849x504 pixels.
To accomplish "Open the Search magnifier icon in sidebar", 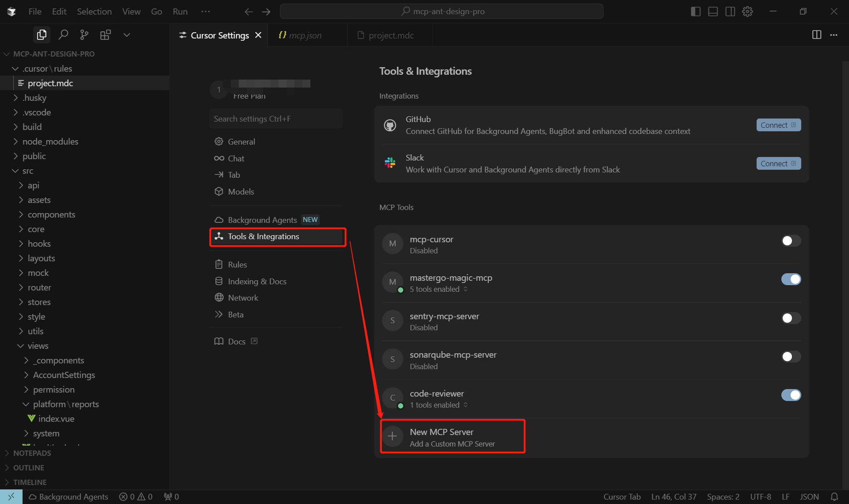I will [x=63, y=35].
